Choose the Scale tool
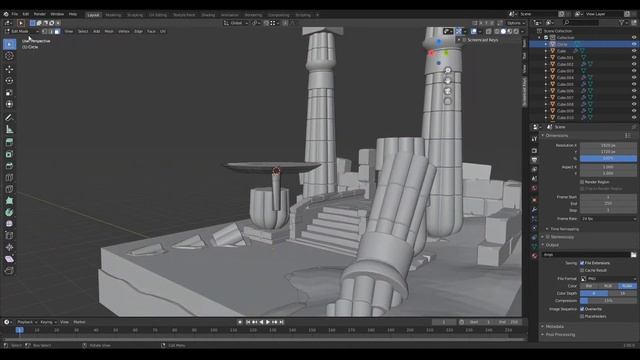This screenshot has width=640, height=360. tap(9, 93)
